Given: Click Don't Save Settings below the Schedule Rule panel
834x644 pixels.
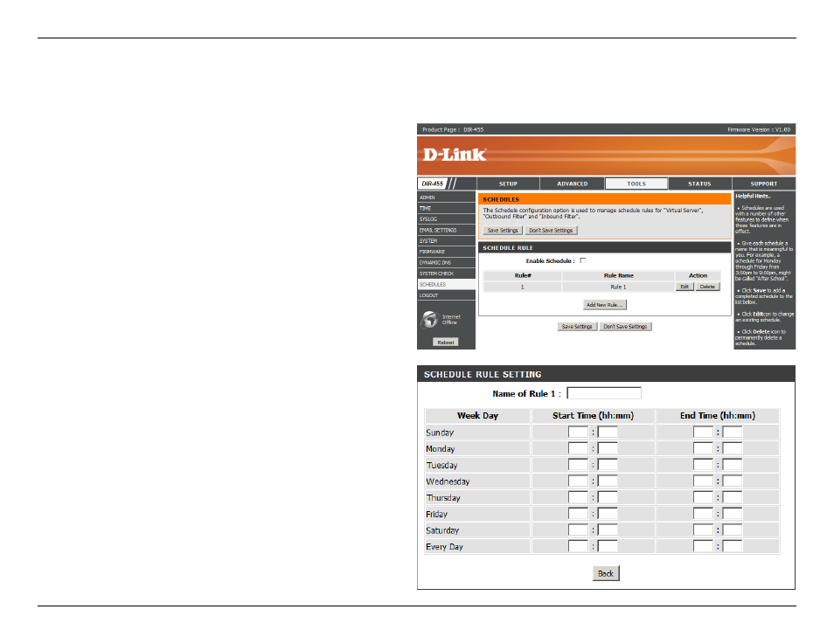Looking at the screenshot, I should [626, 327].
